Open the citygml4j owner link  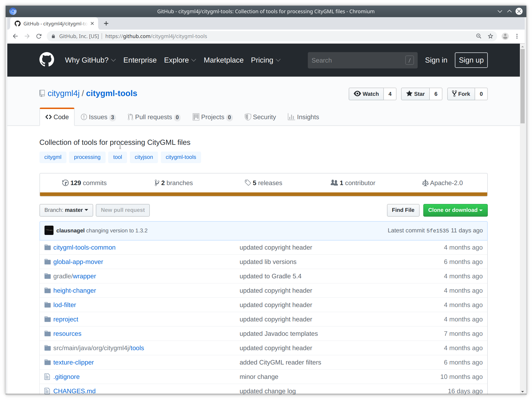point(64,94)
